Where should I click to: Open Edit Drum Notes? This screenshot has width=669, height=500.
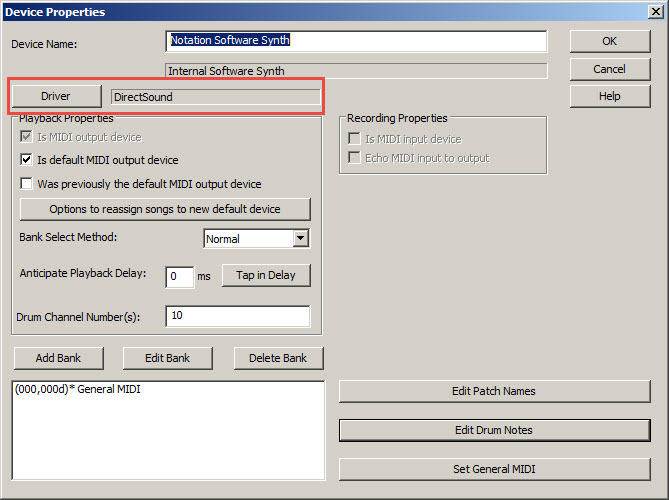[x=494, y=430]
